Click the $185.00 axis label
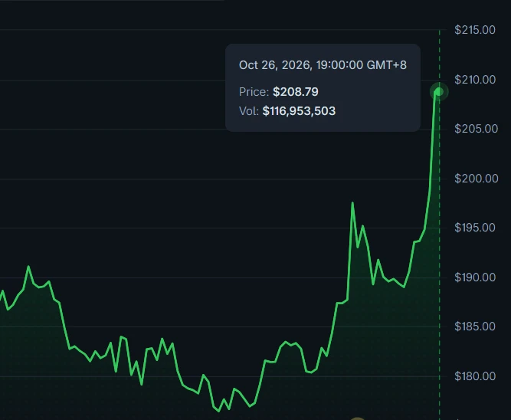 (x=475, y=326)
